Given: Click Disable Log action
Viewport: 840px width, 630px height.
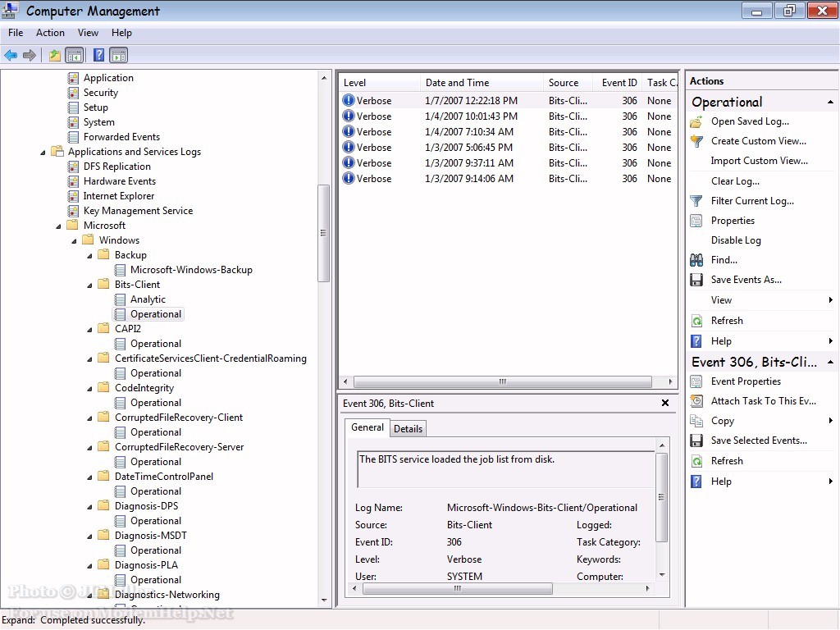Looking at the screenshot, I should point(736,240).
